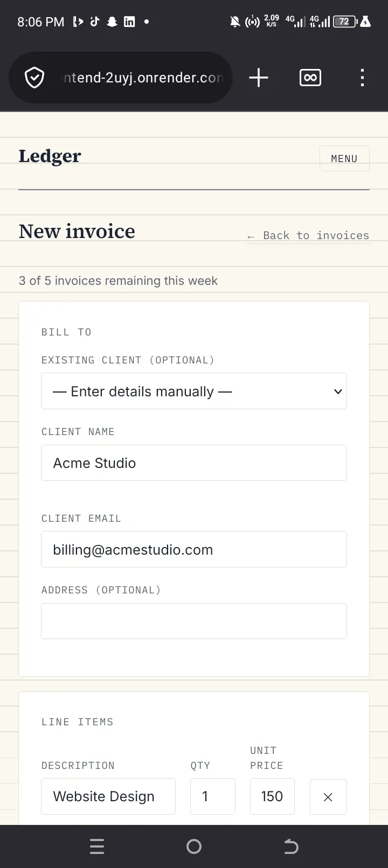The image size is (388, 868).
Task: Expand the Existing Client dropdown
Action: tap(194, 391)
